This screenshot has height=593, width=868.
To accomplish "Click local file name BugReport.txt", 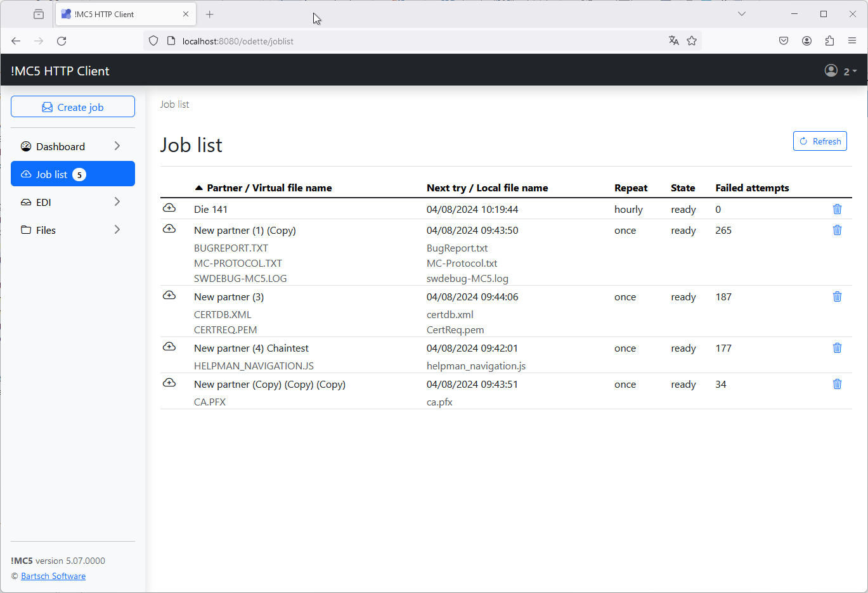I will 457,248.
